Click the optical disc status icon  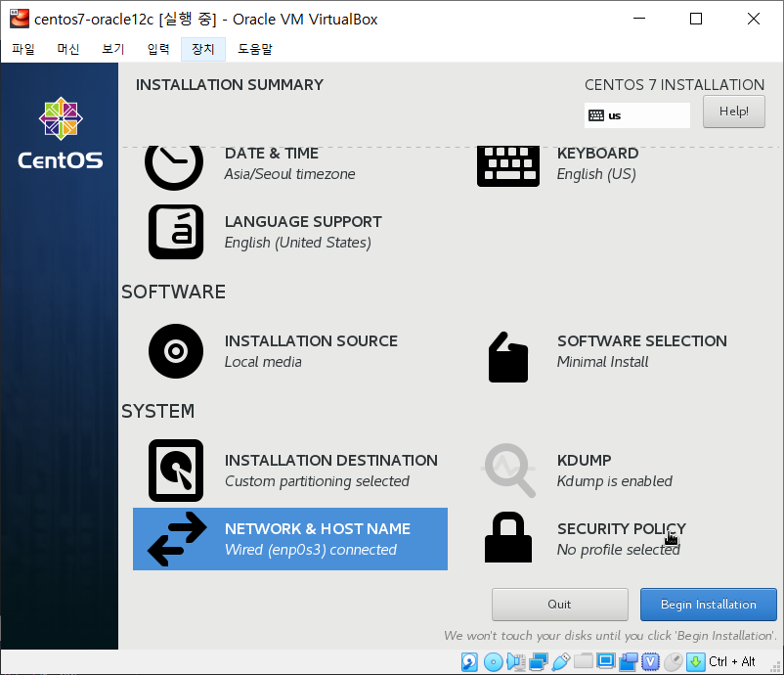click(493, 662)
